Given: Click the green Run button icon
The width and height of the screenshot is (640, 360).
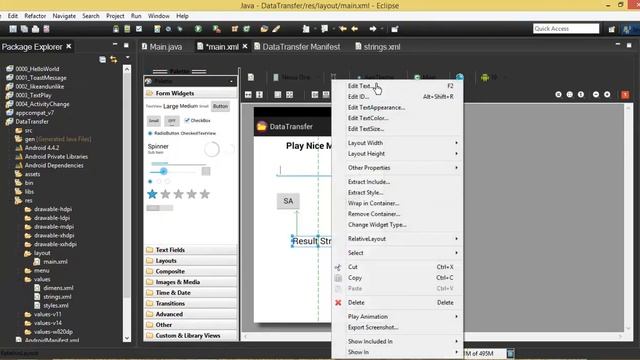Looking at the screenshot, I should click(198, 29).
